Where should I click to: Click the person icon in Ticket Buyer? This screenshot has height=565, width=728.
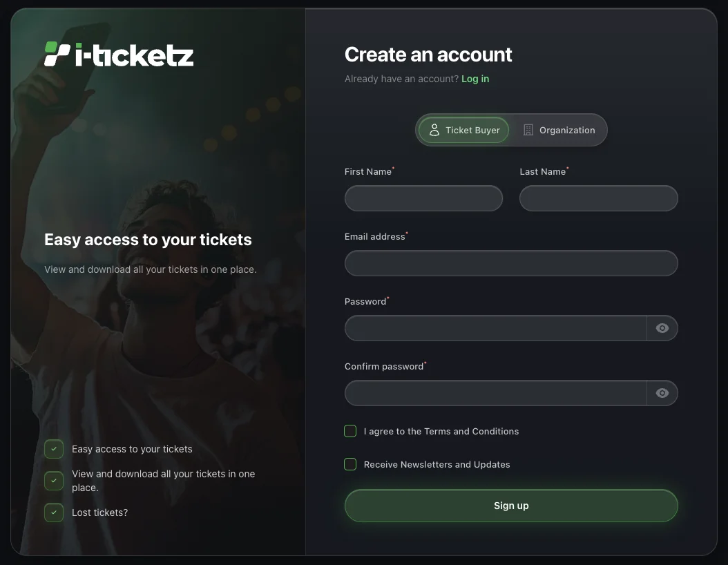tap(434, 130)
